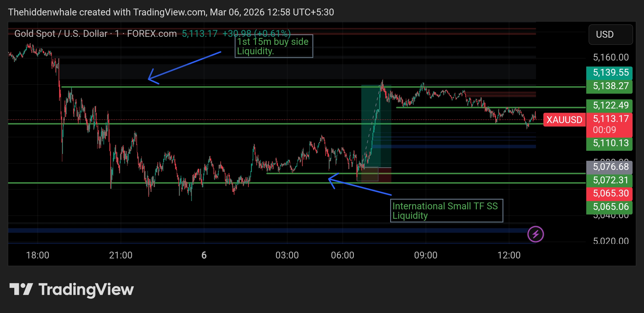Select the 5,110.13 price level label
Image resolution: width=644 pixels, height=313 pixels.
609,143
